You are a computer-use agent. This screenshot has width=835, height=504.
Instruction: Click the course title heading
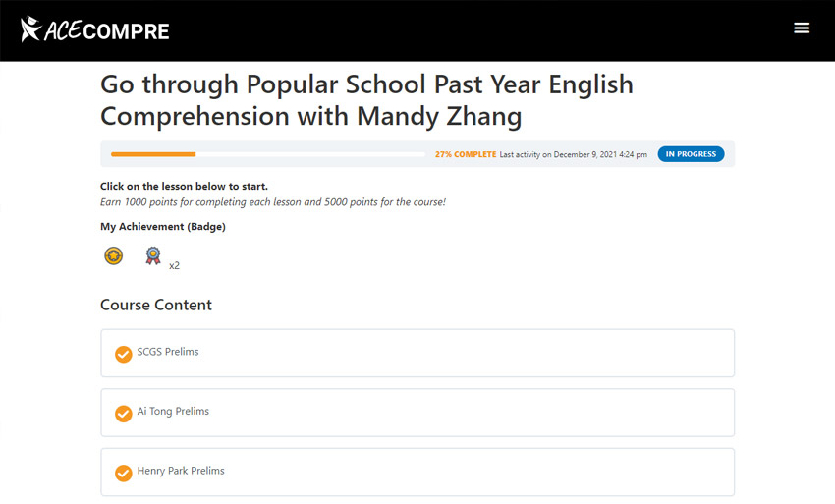click(x=367, y=100)
